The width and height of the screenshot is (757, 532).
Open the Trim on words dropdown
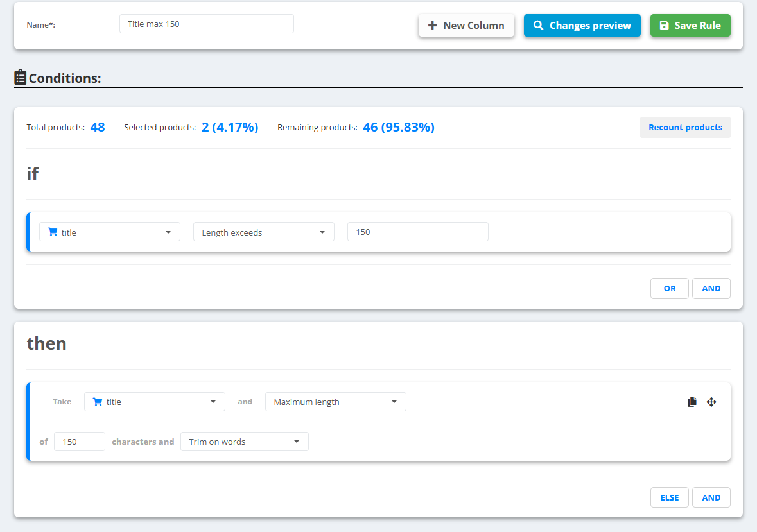click(x=244, y=442)
